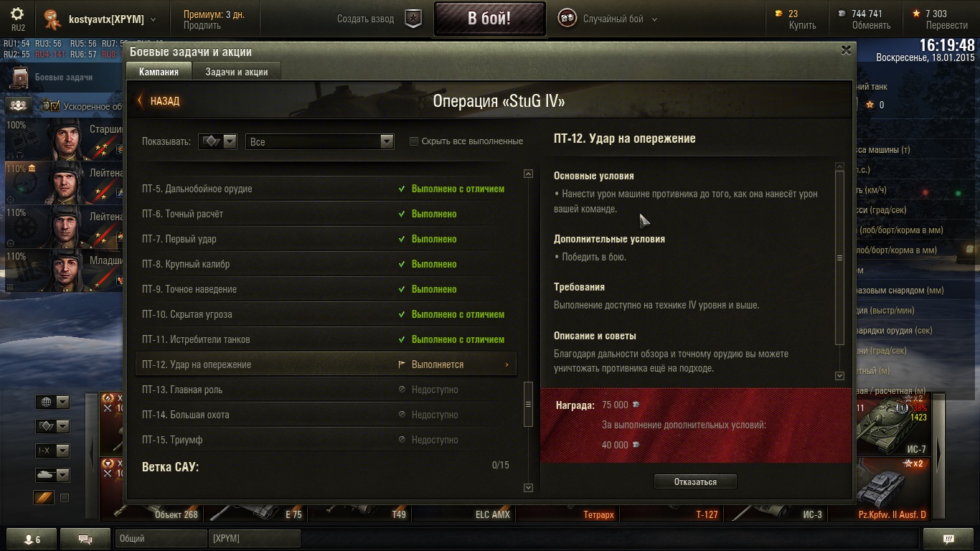Enable the Скрыть все выполненные checkbox
The image size is (980, 551).
[414, 141]
